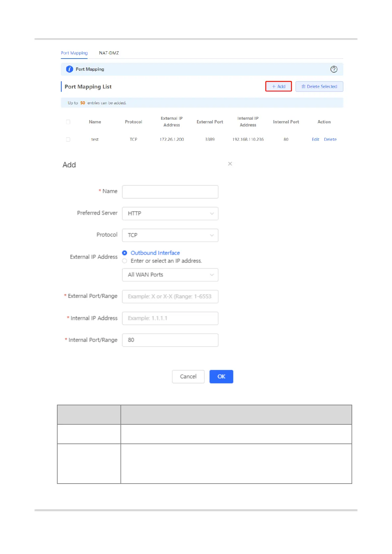This screenshot has height=554, width=392.
Task: Click the 172.26.1.200 external IP cell
Action: [x=172, y=139]
